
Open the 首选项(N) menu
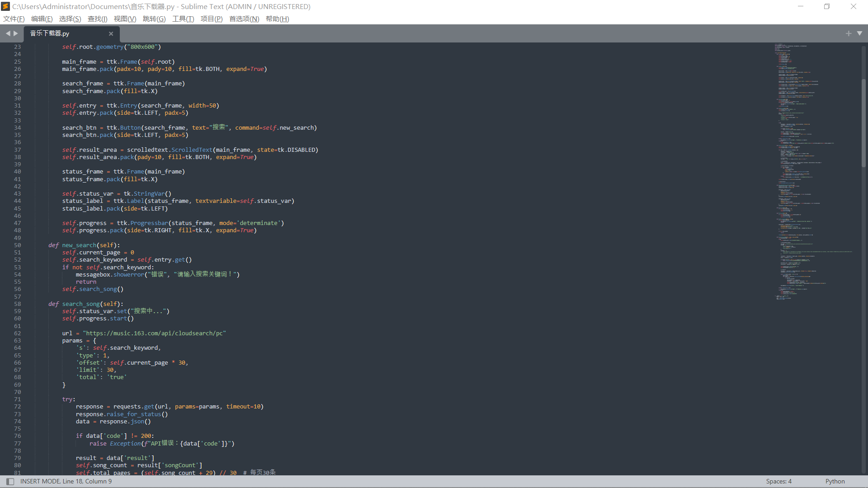(244, 19)
